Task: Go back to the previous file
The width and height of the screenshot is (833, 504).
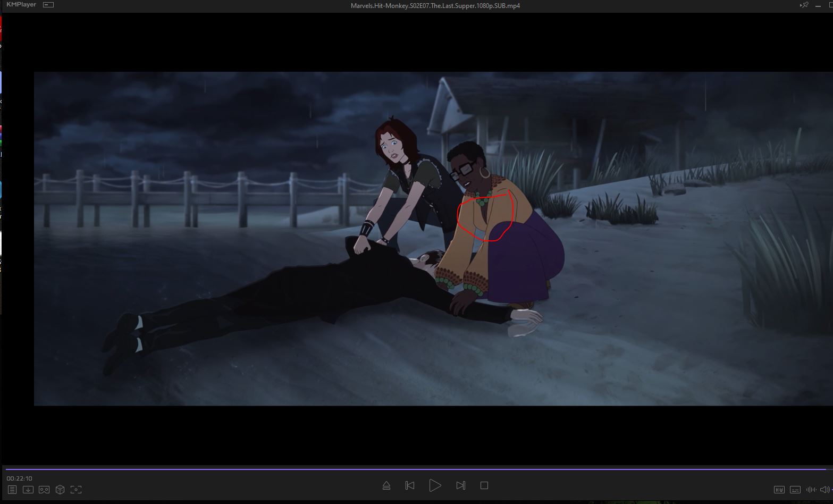Action: [x=410, y=485]
